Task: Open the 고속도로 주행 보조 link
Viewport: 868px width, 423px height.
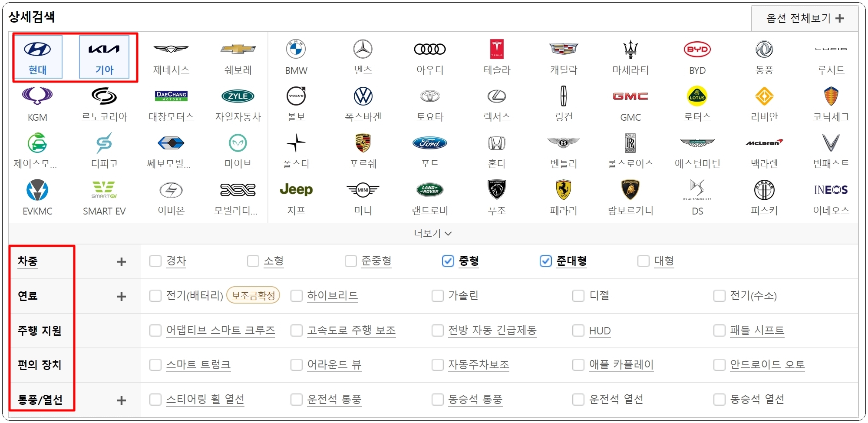Action: coord(351,330)
